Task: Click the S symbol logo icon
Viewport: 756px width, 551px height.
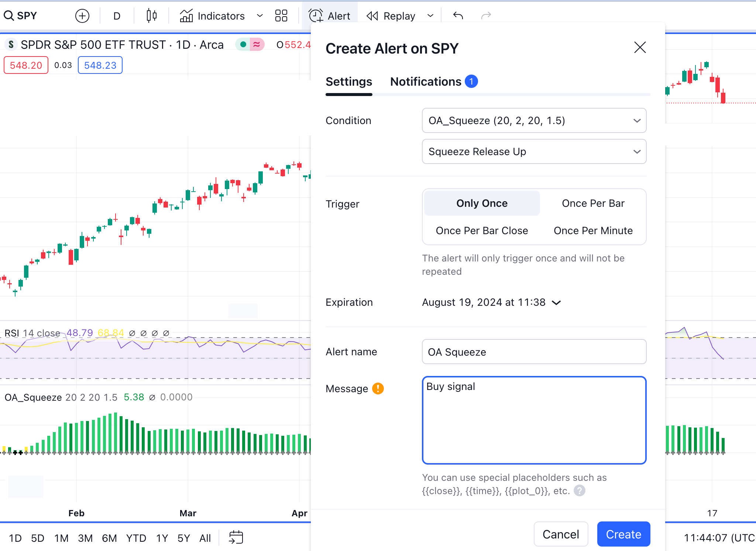Action: (11, 45)
